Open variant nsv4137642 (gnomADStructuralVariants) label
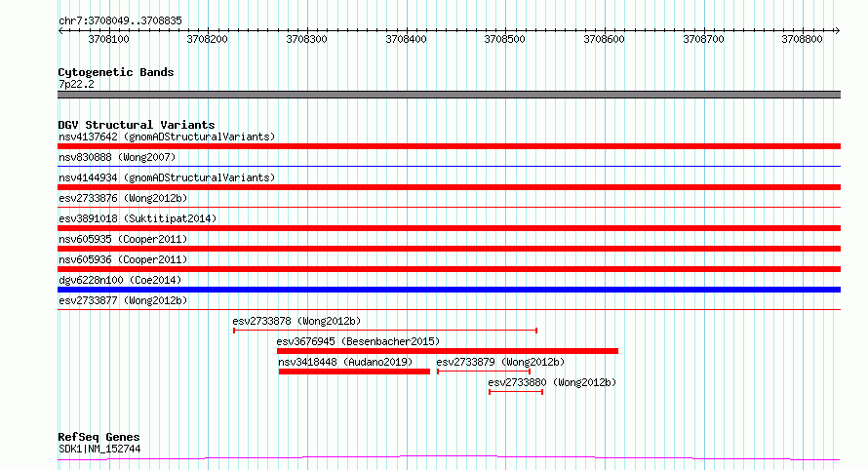Screen dimensions: 868x470 point(167,137)
